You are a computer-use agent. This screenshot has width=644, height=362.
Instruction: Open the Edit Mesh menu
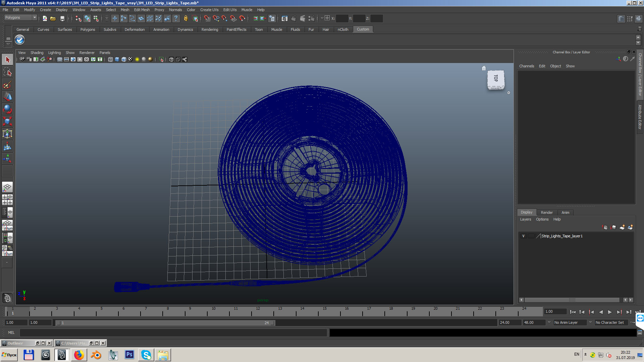point(142,10)
